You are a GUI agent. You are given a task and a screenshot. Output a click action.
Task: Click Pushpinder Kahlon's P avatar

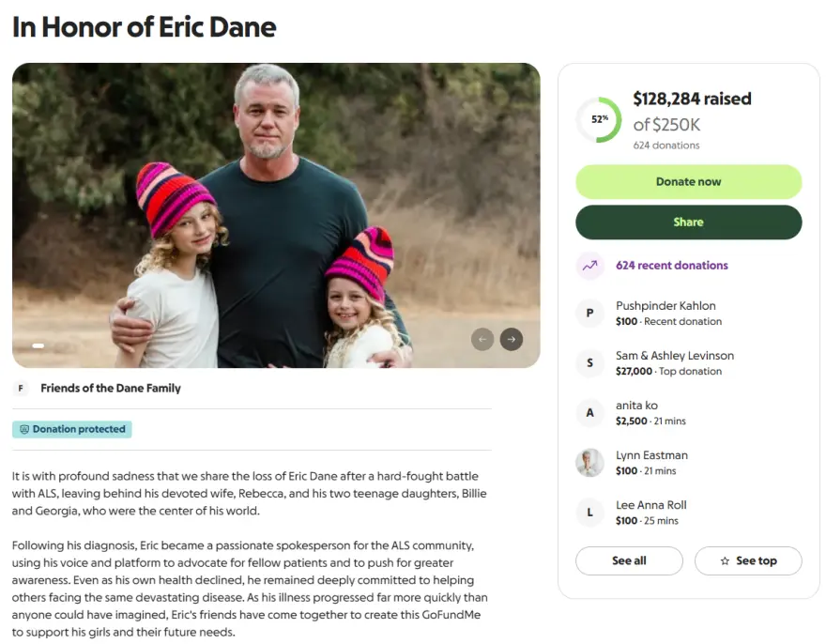pos(589,314)
